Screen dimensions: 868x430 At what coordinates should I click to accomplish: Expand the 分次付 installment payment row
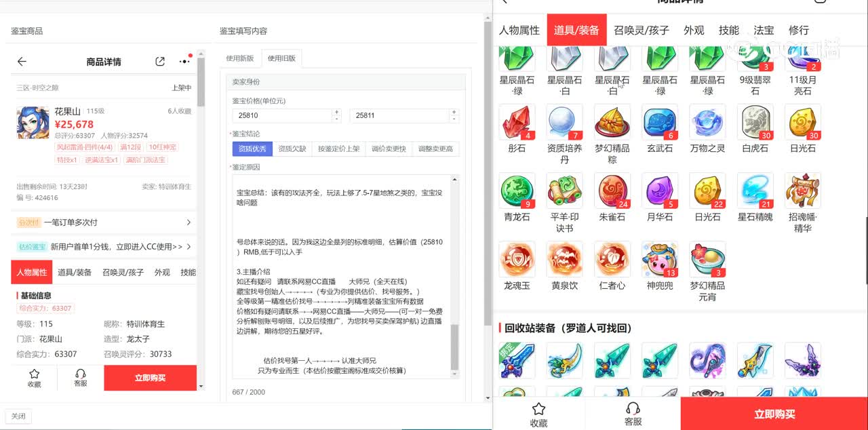point(104,222)
